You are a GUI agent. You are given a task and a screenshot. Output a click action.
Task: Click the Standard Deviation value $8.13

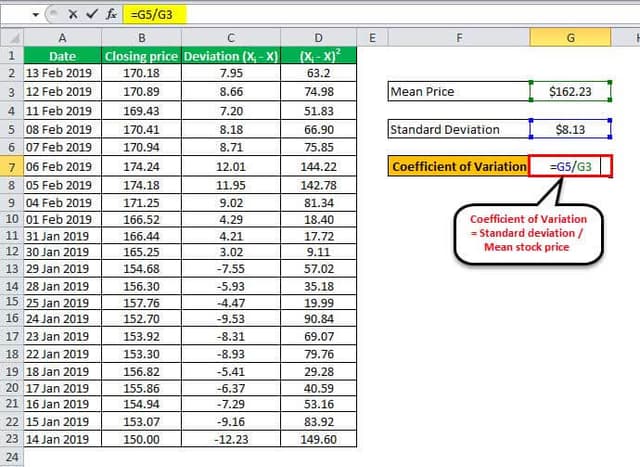pos(570,129)
